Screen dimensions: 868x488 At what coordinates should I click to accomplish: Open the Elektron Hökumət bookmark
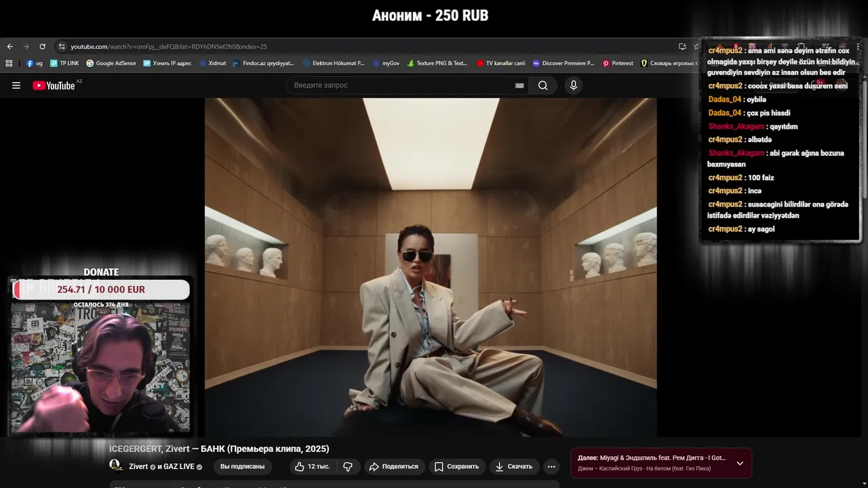(334, 63)
